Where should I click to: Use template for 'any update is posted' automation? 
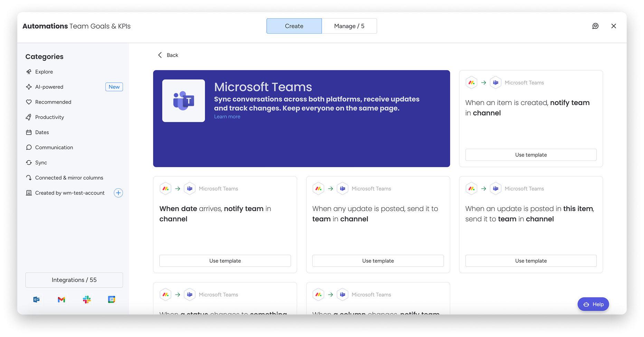point(378,261)
